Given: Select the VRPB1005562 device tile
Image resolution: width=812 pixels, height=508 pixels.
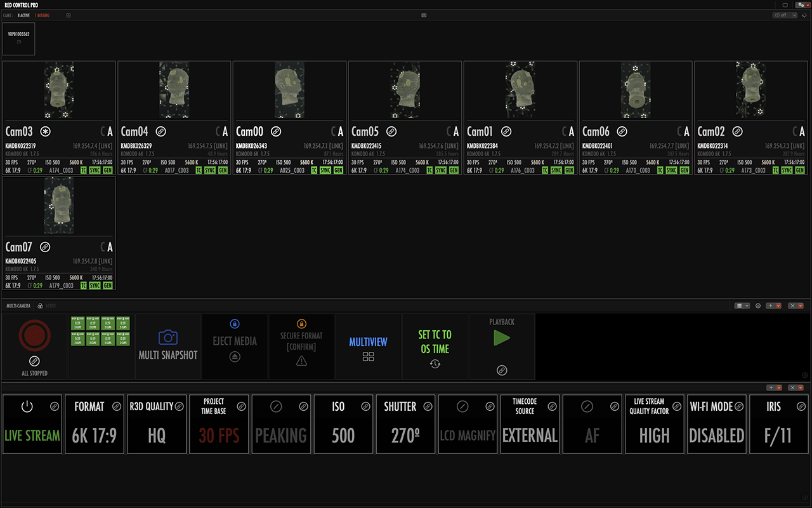Looking at the screenshot, I should pyautogui.click(x=19, y=39).
